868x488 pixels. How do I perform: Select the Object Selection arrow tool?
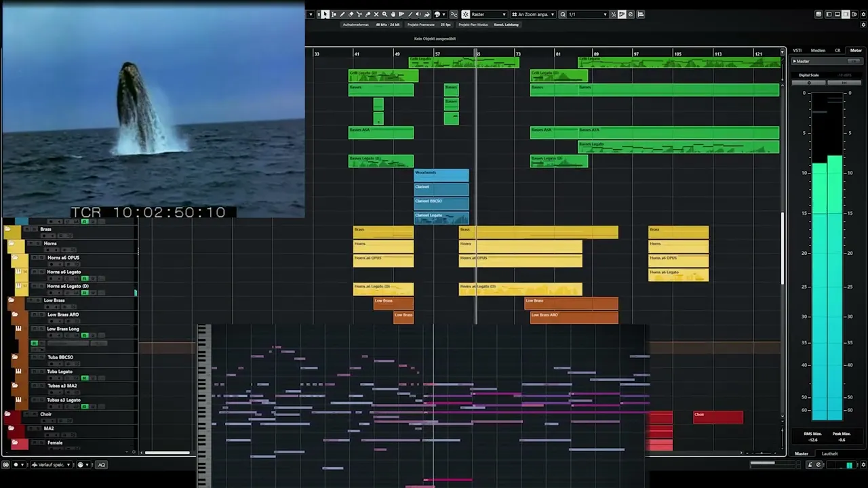(325, 14)
